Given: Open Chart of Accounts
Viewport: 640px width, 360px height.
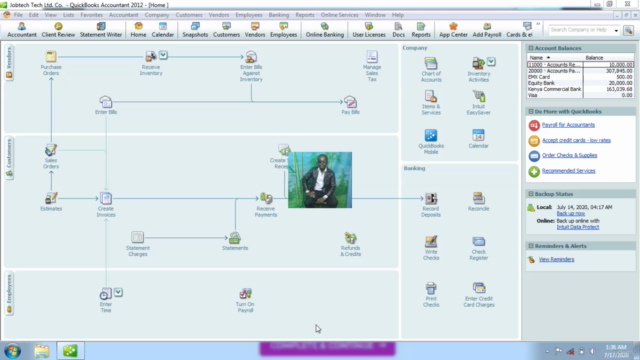Looking at the screenshot, I should 431,63.
